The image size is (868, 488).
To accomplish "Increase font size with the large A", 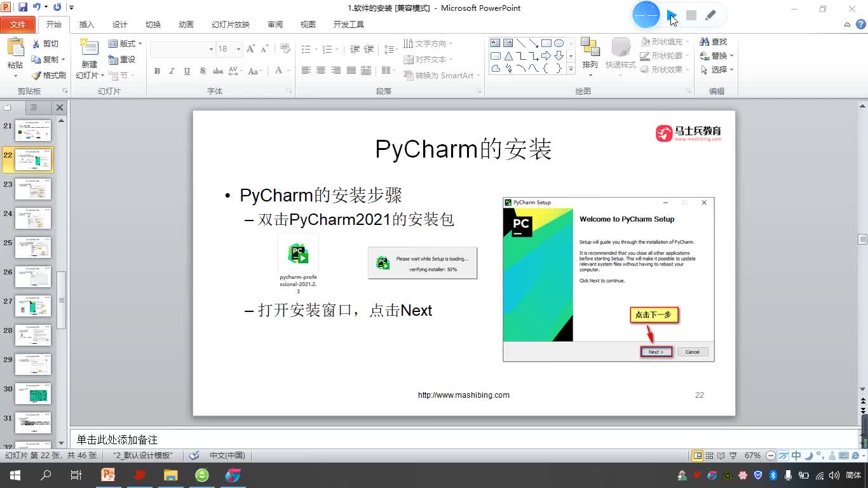I will [x=250, y=49].
